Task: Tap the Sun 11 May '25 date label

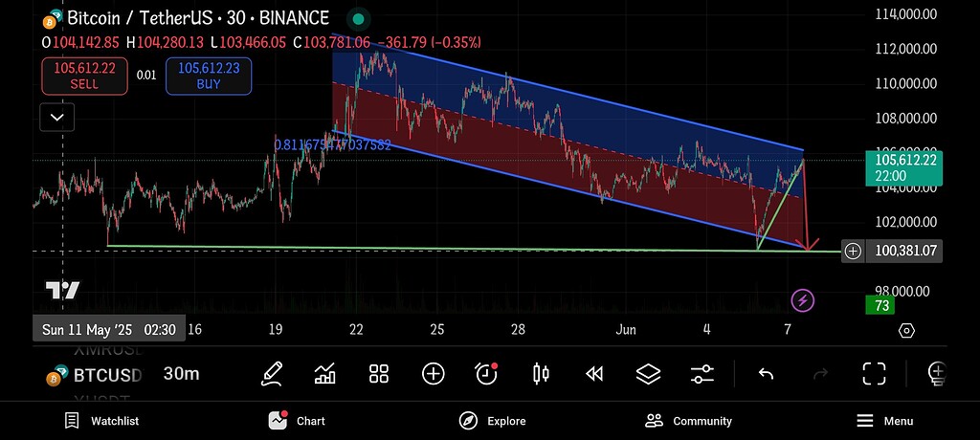Action: click(x=109, y=329)
